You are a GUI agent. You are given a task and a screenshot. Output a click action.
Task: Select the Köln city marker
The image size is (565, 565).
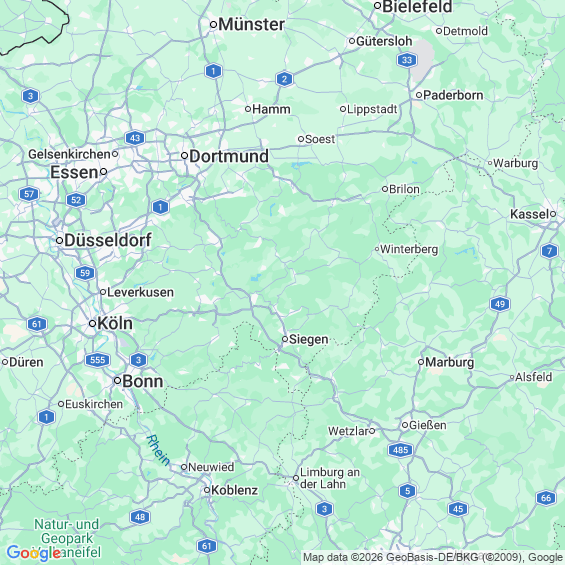click(92, 324)
